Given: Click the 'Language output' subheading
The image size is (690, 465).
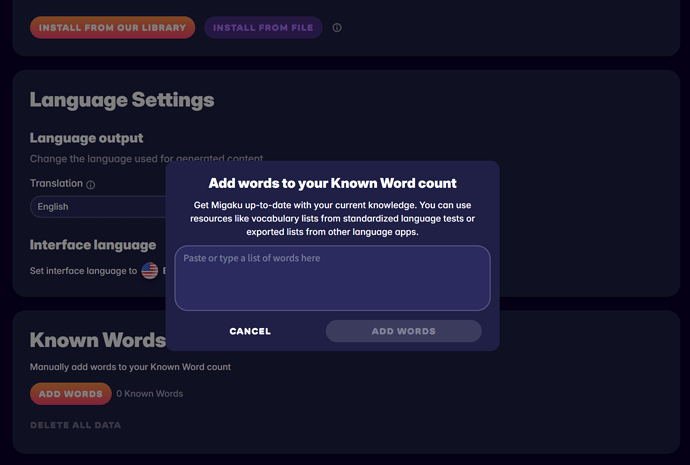Looking at the screenshot, I should point(86,138).
